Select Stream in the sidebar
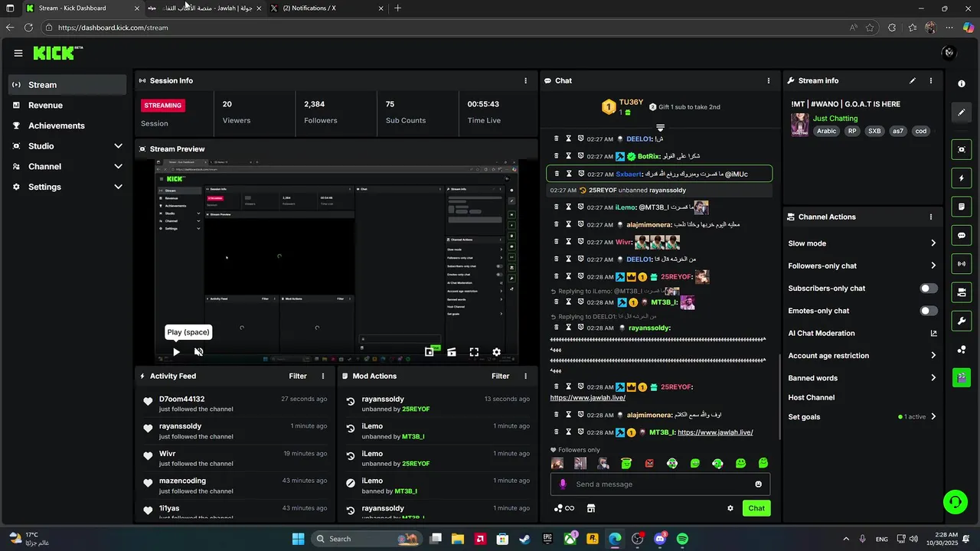 click(x=67, y=85)
